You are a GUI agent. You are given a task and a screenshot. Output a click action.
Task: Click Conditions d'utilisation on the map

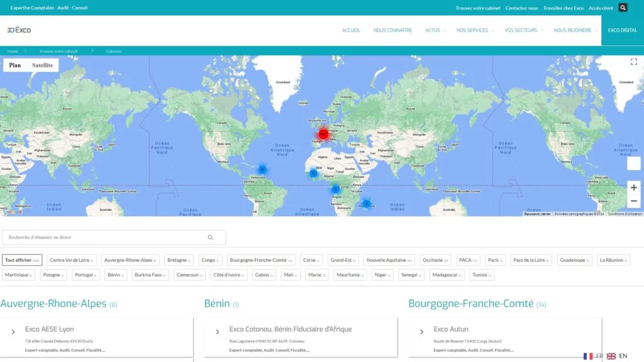(625, 214)
